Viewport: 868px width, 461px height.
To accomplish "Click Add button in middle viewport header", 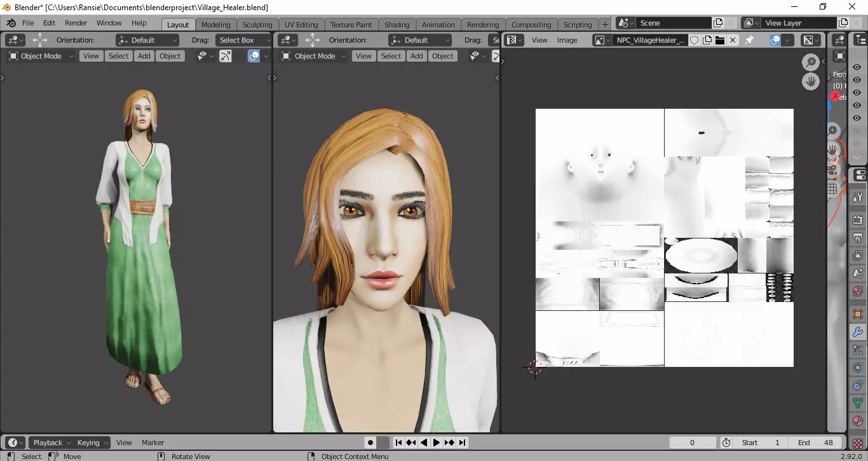I will coord(417,56).
